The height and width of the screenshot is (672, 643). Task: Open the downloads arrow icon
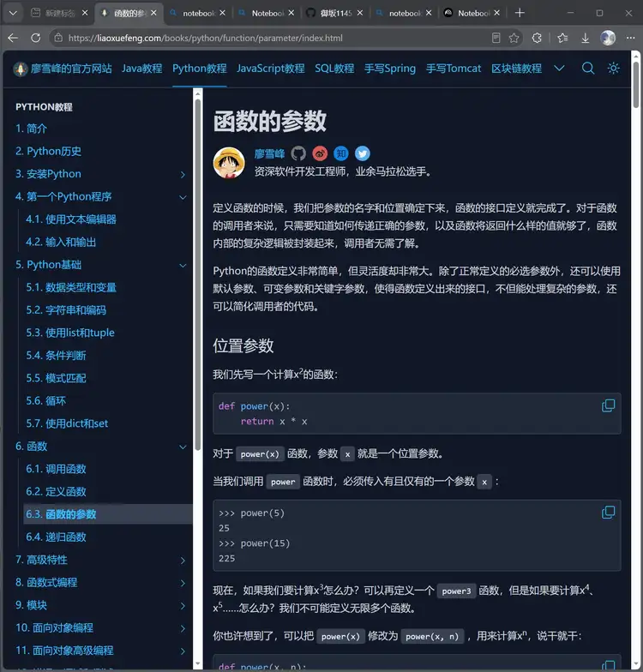click(585, 38)
